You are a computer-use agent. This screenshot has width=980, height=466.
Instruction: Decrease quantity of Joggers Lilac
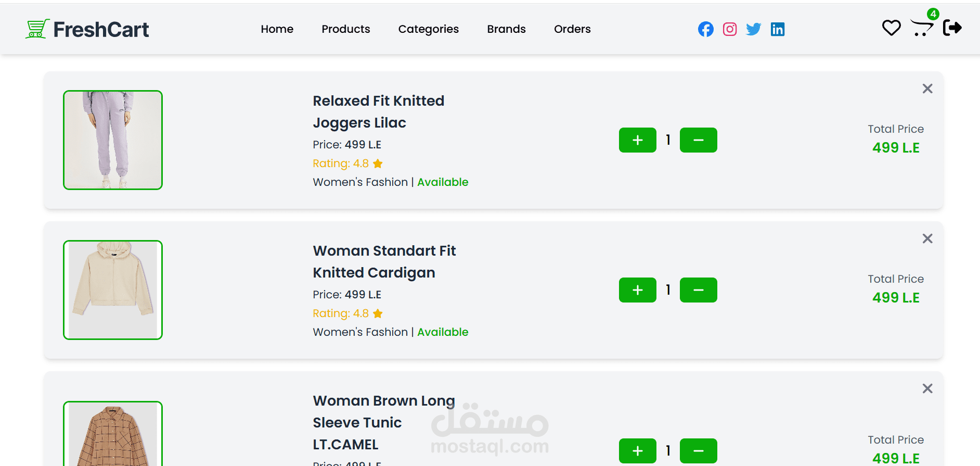(x=698, y=140)
